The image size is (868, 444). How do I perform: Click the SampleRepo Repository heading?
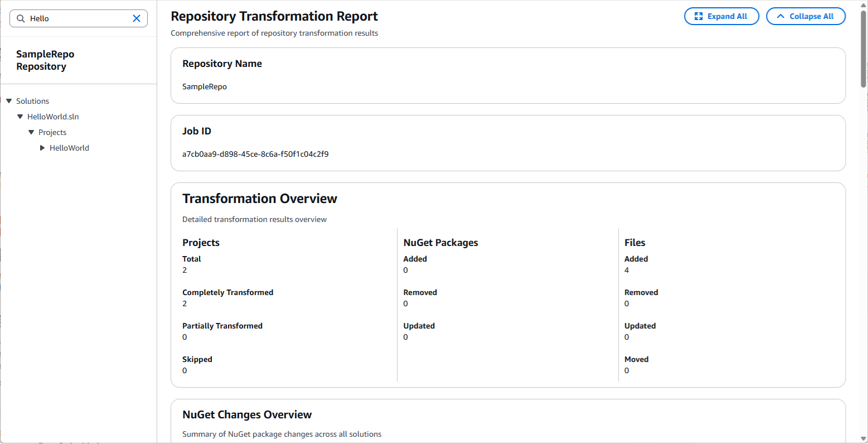point(45,60)
